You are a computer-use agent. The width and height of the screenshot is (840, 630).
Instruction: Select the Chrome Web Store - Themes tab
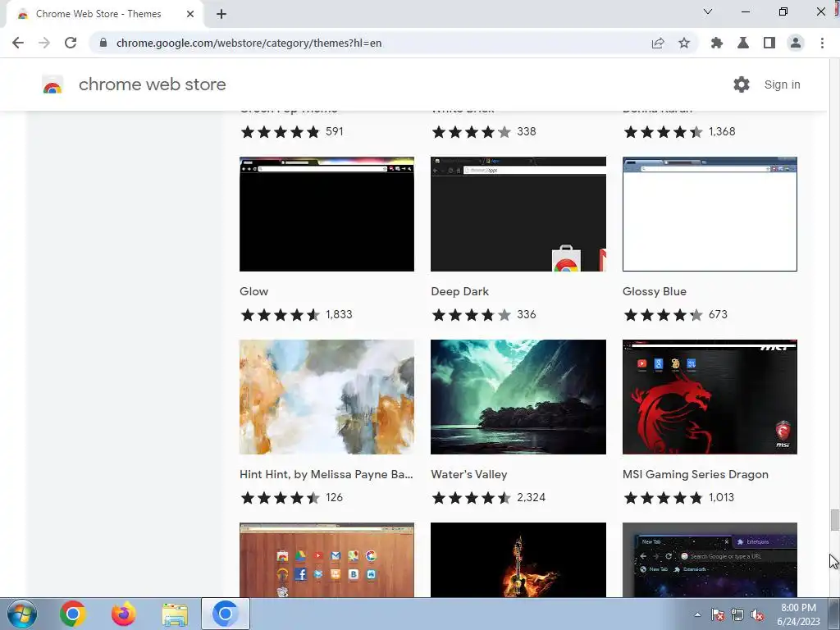[x=104, y=14]
